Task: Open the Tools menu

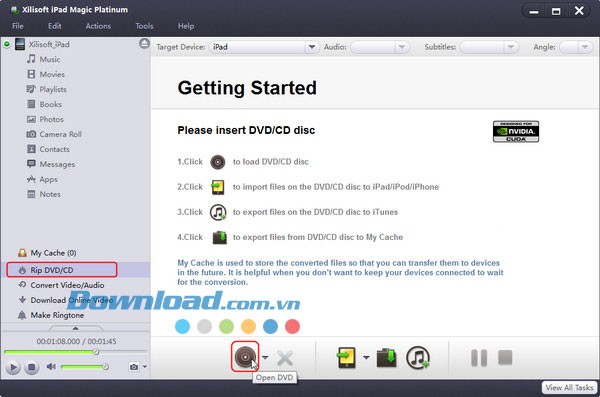Action: (144, 26)
